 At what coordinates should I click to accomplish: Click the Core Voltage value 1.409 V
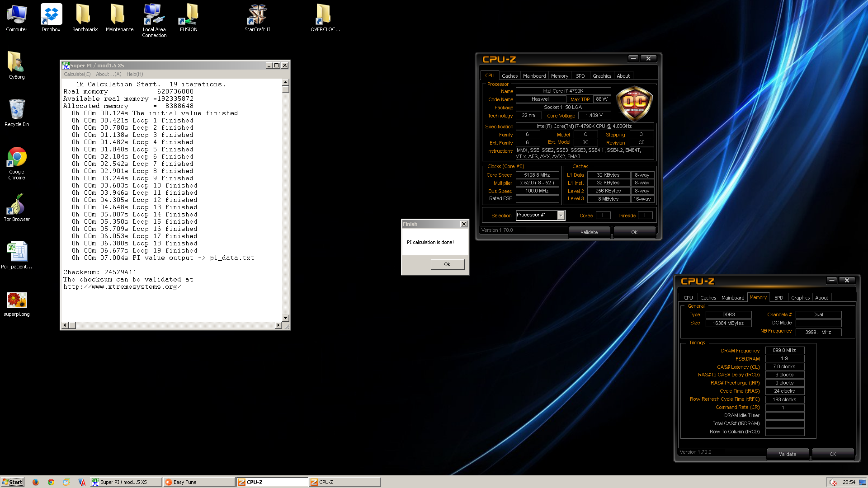[594, 115]
